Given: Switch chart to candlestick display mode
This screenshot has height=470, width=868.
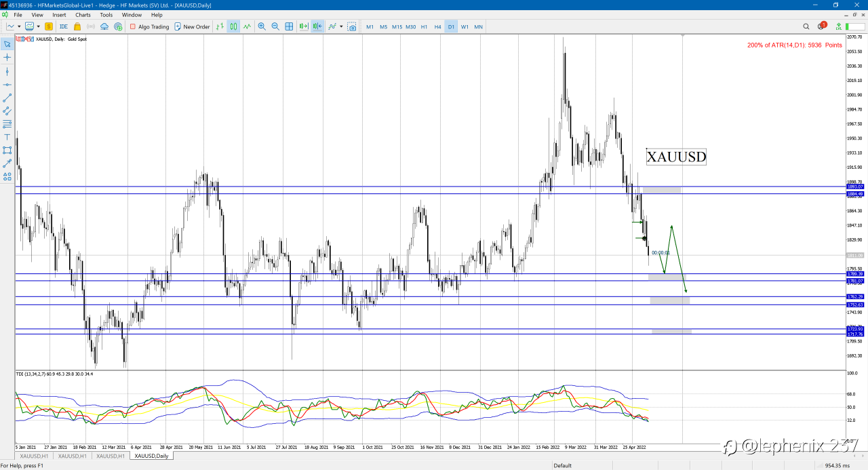Looking at the screenshot, I should click(x=233, y=26).
